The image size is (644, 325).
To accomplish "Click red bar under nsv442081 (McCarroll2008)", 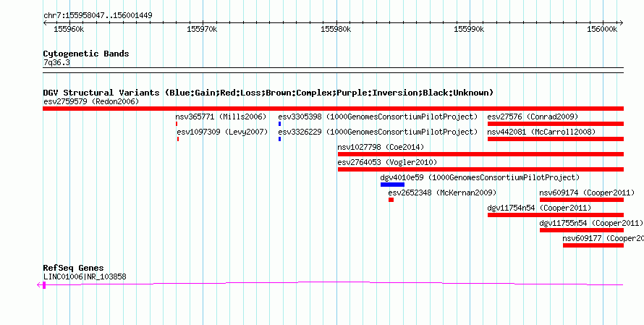I will coord(555,139).
